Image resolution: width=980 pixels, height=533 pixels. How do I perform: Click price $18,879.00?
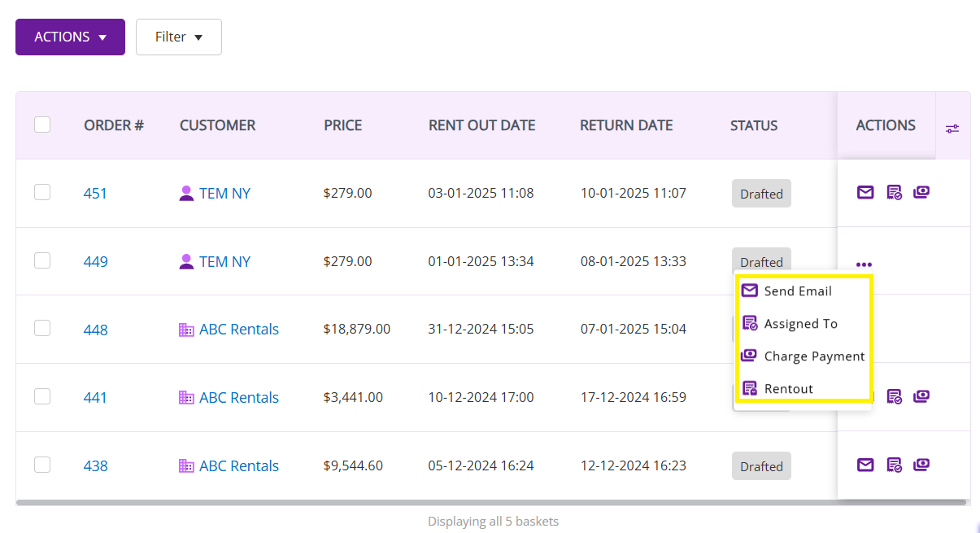(357, 329)
